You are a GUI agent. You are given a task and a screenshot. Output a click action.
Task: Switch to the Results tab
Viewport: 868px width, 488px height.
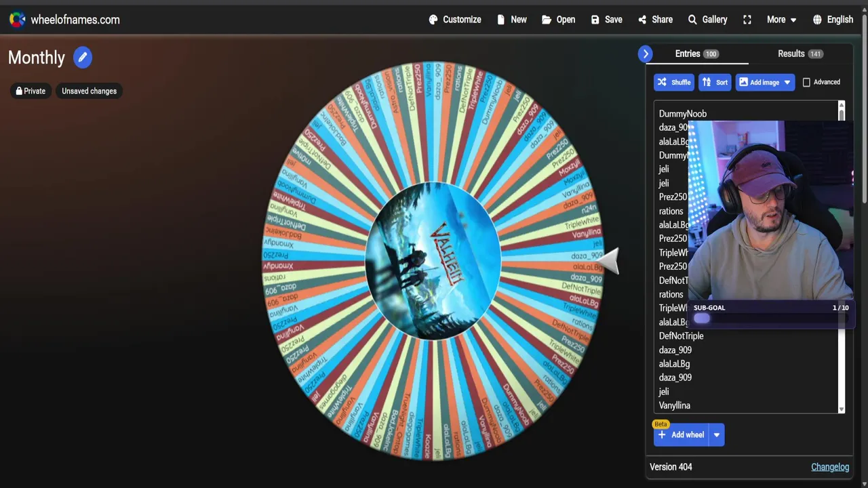[800, 54]
